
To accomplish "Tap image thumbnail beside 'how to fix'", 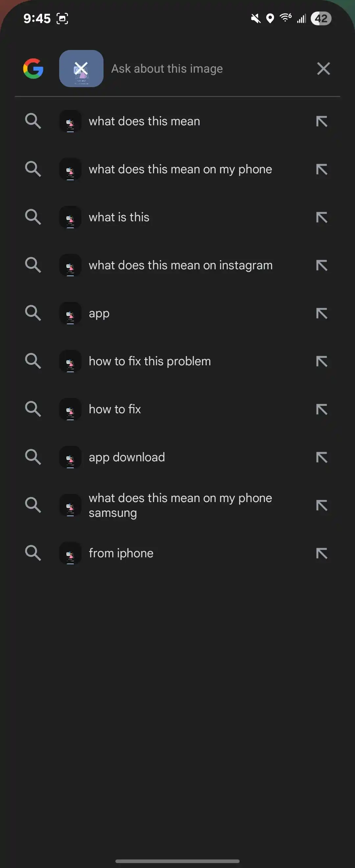I will [x=70, y=409].
